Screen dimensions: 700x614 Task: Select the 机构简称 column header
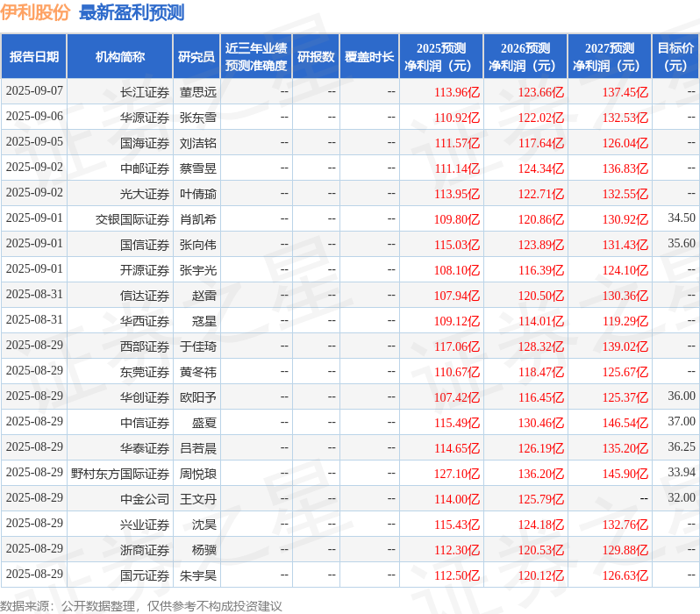click(x=119, y=57)
